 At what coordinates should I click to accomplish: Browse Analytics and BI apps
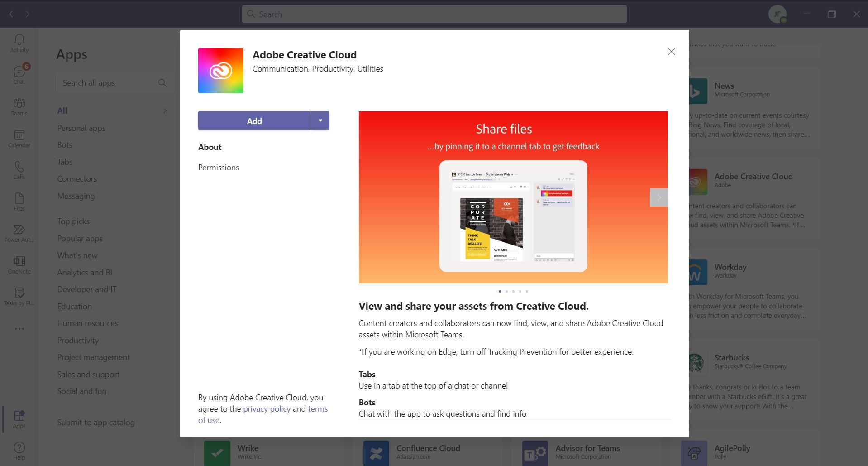(x=85, y=273)
